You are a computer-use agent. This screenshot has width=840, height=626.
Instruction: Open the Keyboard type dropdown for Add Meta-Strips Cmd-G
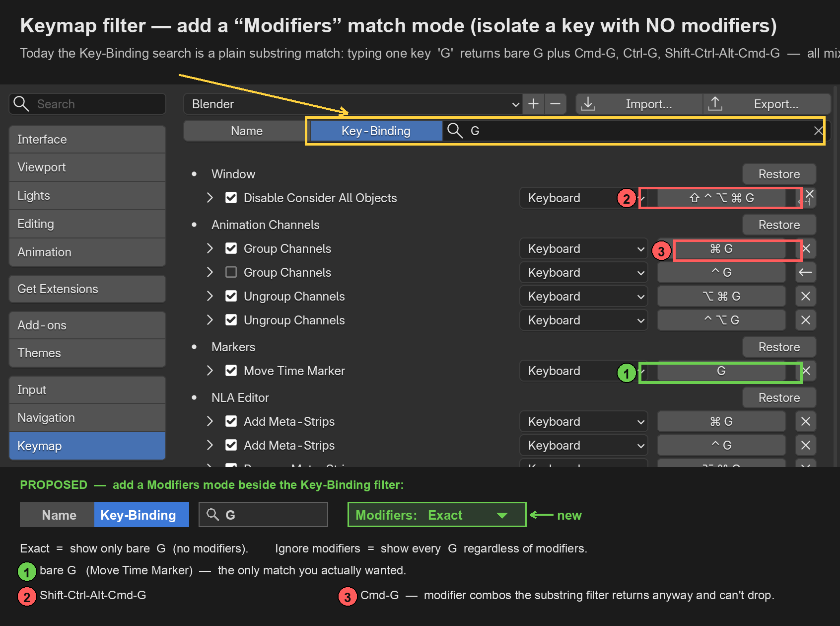click(584, 421)
